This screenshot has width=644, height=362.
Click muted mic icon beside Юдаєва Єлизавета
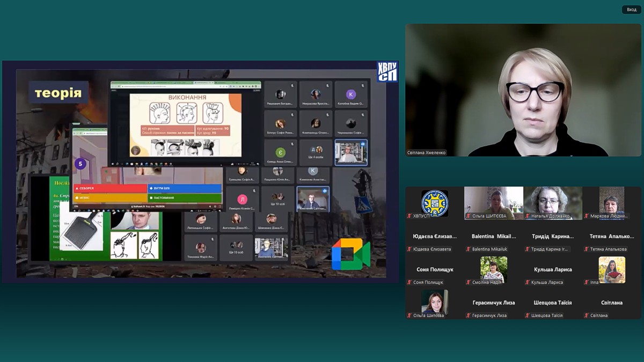click(x=409, y=249)
